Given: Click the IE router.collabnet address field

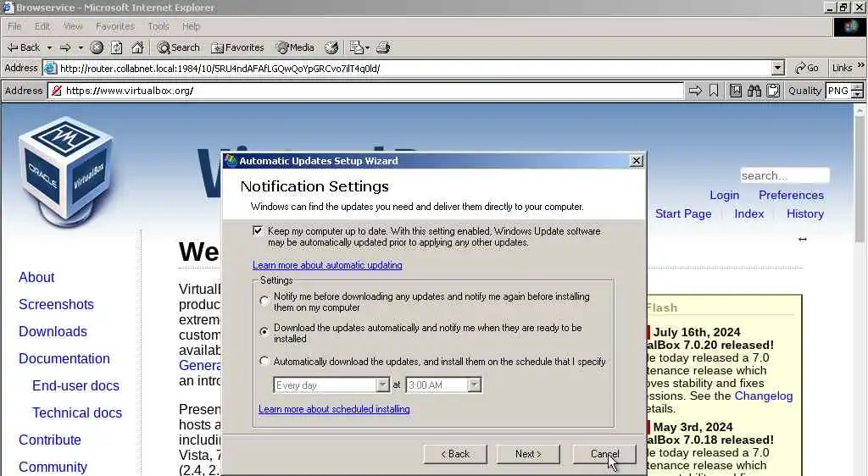Looking at the screenshot, I should [415, 68].
